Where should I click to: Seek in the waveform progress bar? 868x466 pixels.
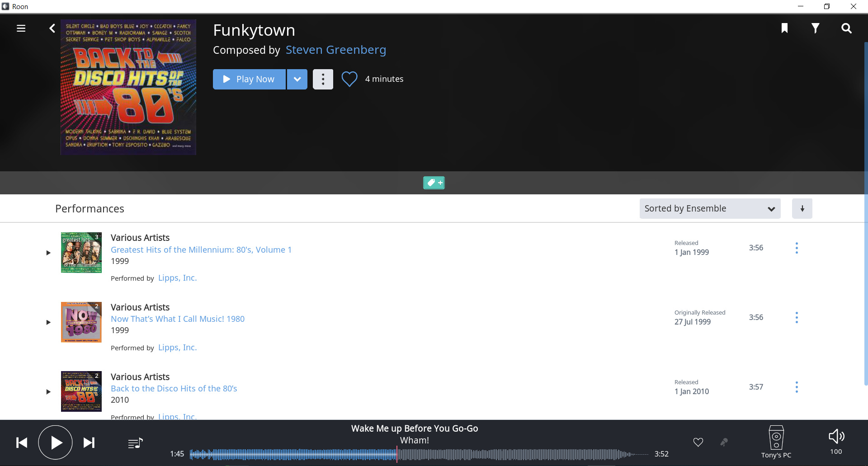point(419,454)
